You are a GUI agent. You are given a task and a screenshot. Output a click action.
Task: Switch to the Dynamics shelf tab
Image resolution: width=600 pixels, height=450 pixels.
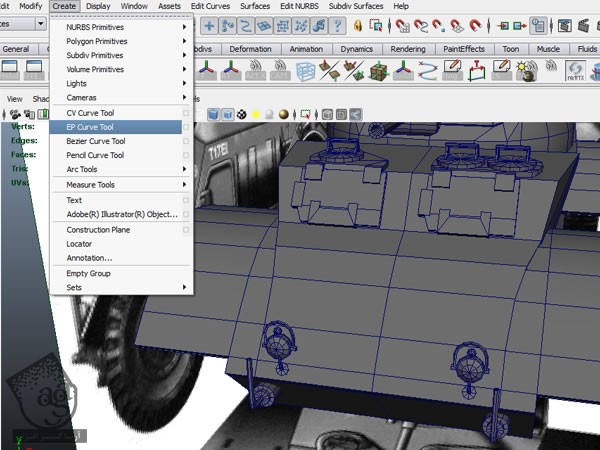356,48
